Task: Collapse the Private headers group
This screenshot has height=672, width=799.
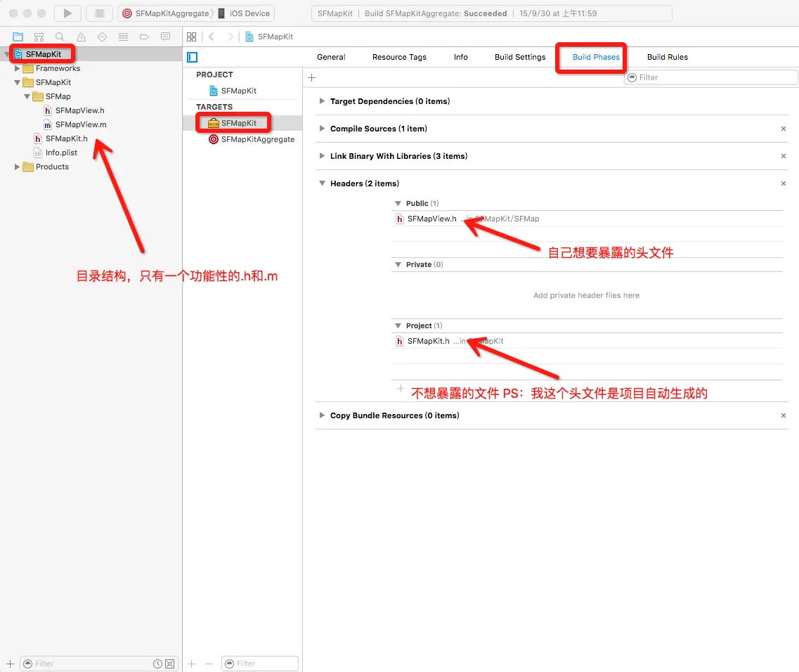Action: point(398,264)
